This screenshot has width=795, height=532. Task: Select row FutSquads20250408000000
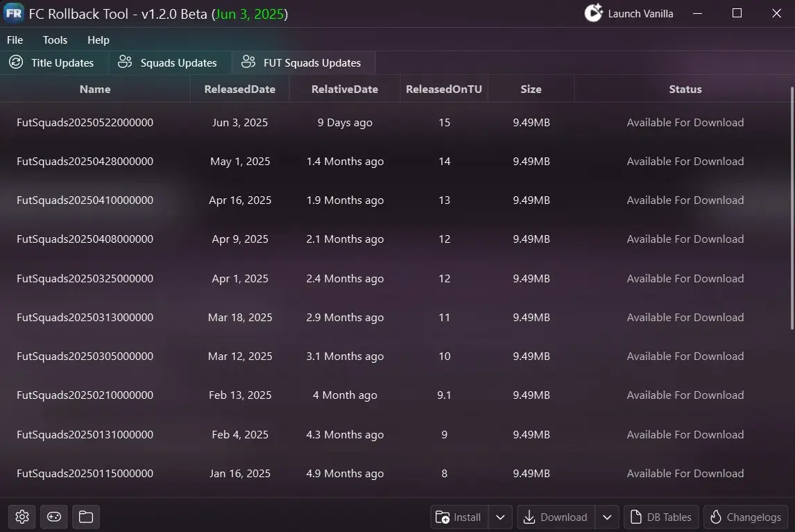[395, 239]
